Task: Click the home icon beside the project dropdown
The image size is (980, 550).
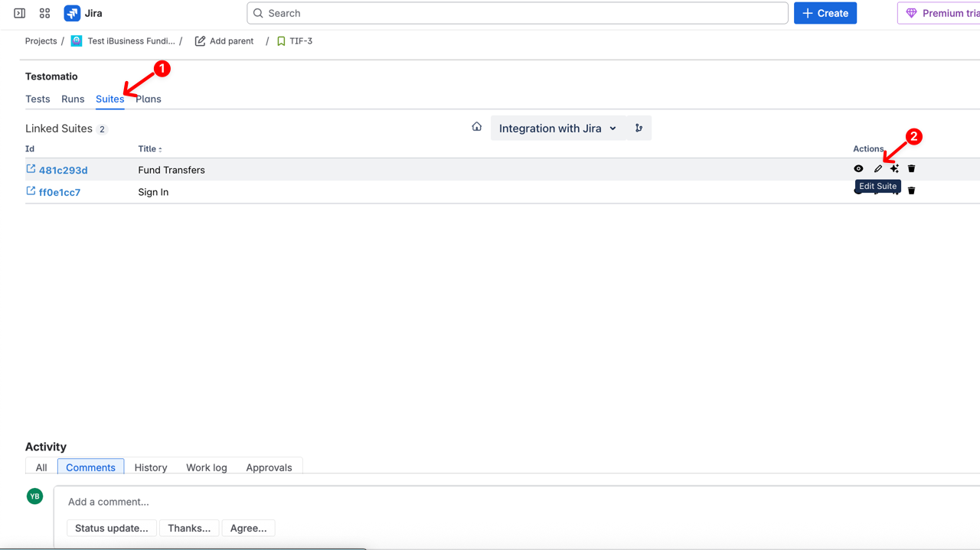Action: [x=476, y=127]
